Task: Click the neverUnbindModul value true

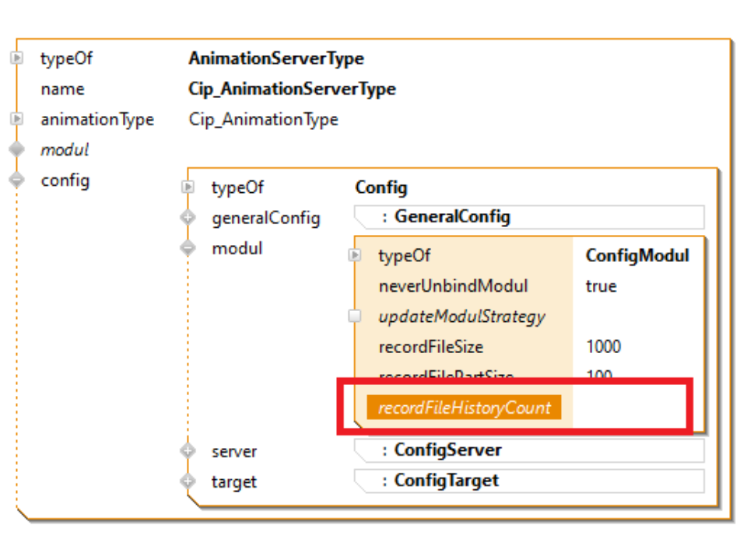Action: coord(601,286)
